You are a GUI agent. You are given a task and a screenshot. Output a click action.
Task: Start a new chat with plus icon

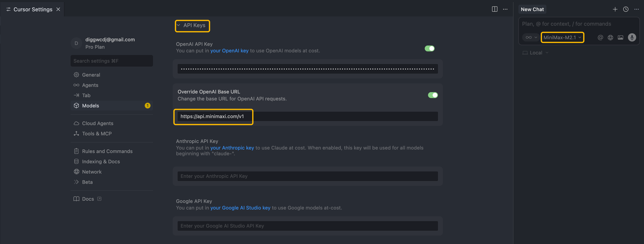click(x=615, y=9)
